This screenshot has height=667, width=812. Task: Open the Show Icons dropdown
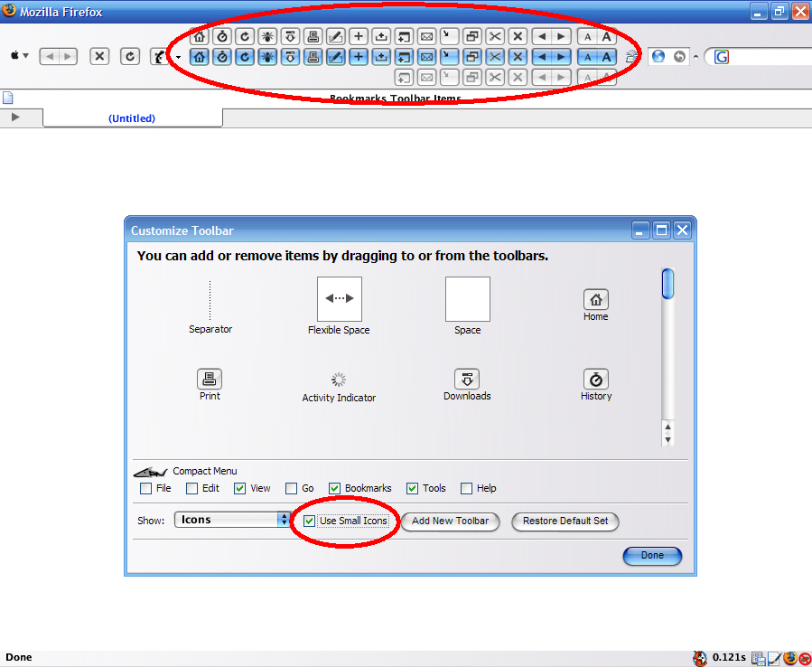(233, 520)
